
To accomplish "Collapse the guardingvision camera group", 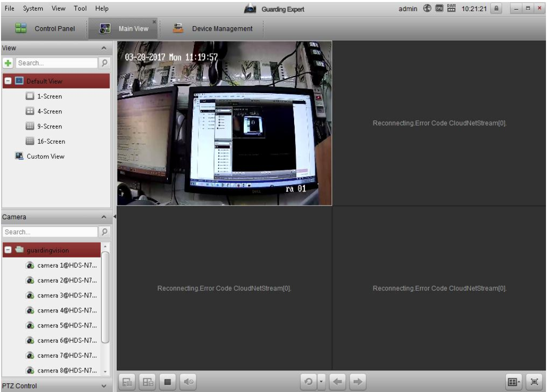I will click(x=8, y=250).
